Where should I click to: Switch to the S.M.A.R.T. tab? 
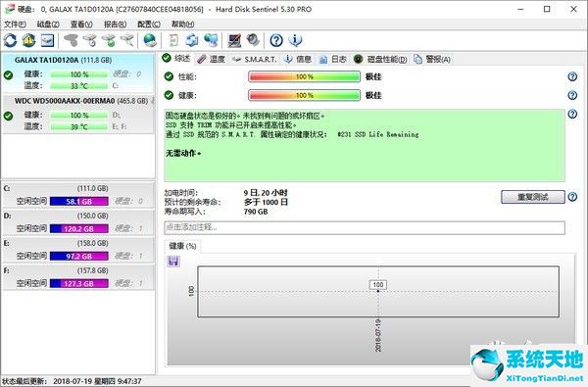pos(254,59)
